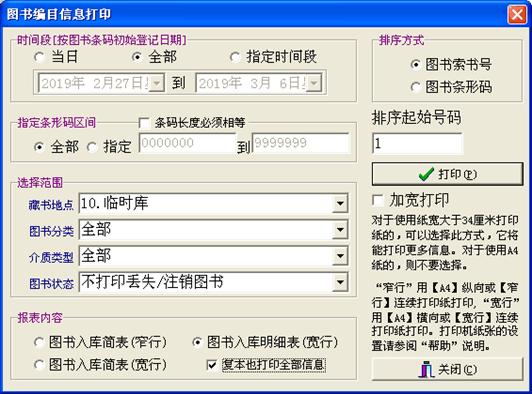Image resolution: width=532 pixels, height=394 pixels.
Task: Sort by 图书索书号 radio option
Action: tap(416, 64)
